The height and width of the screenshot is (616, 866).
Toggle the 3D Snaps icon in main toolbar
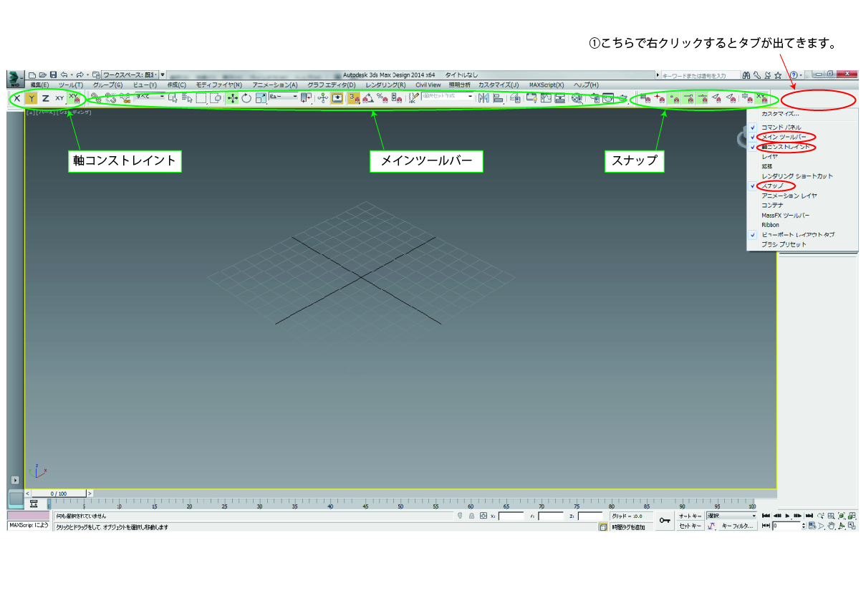coord(355,98)
